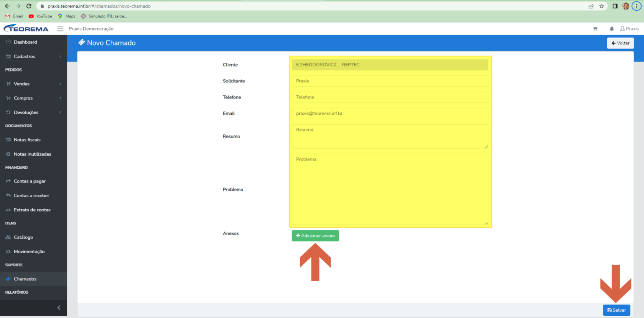Click the browser back arrow
Image resolution: width=644 pixels, height=318 pixels.
coord(7,6)
